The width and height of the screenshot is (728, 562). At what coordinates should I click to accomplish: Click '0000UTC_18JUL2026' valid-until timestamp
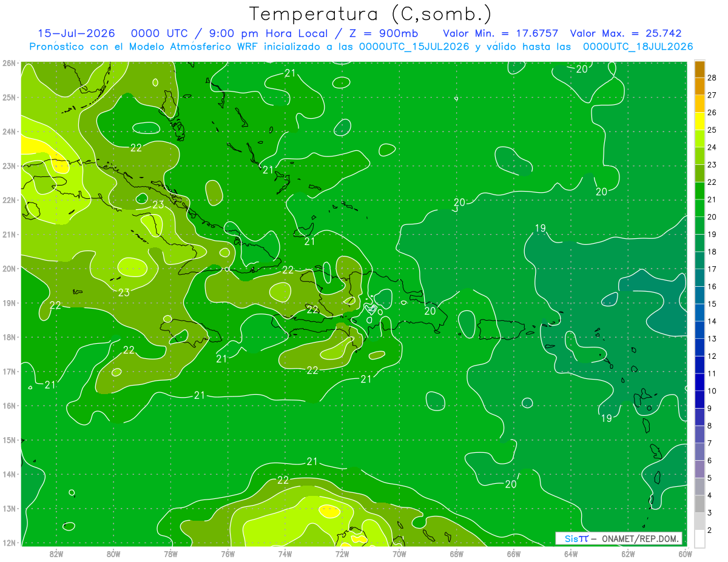coord(638,46)
